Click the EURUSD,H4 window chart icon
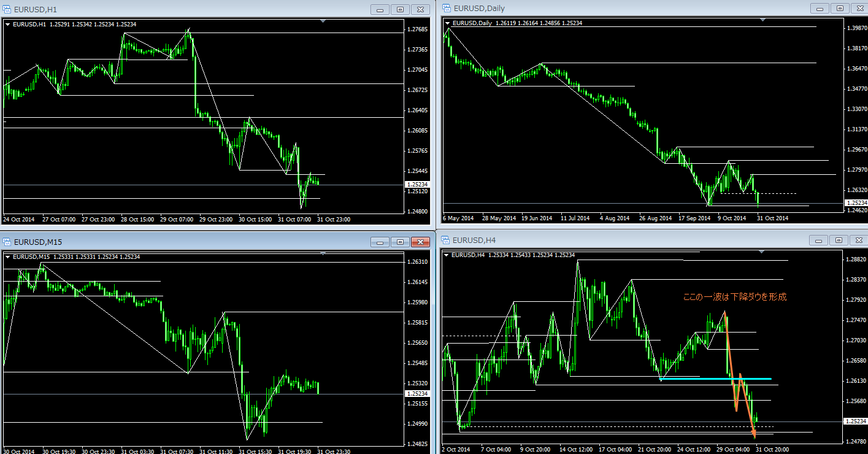The width and height of the screenshot is (868, 454). pyautogui.click(x=445, y=240)
